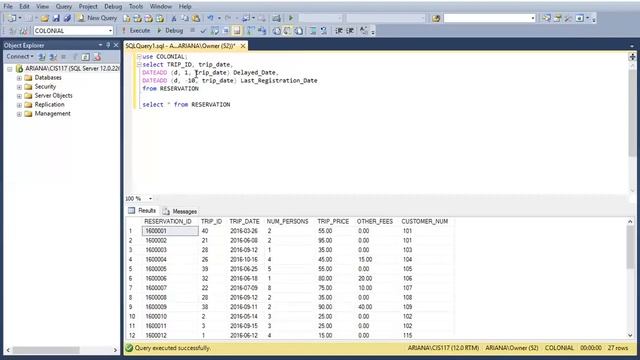Click the Last_Registration_Date alias in editor
This screenshot has height=360, width=640.
(279, 80)
